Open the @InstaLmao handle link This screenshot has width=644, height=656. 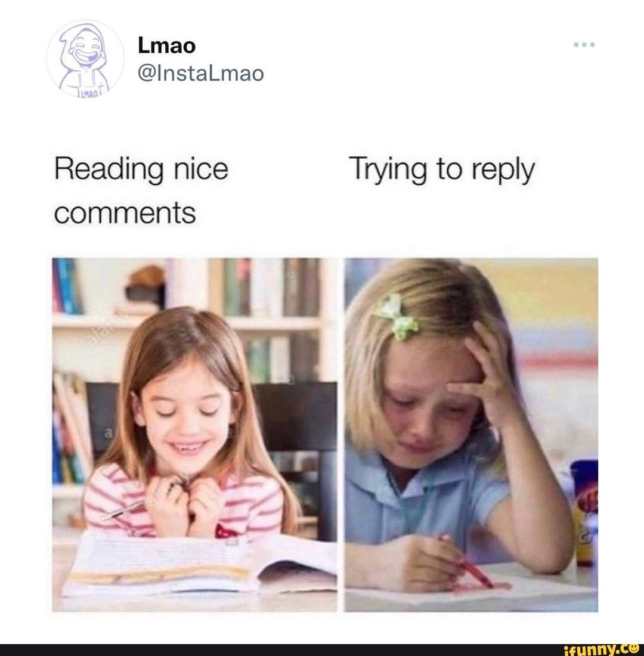(200, 73)
